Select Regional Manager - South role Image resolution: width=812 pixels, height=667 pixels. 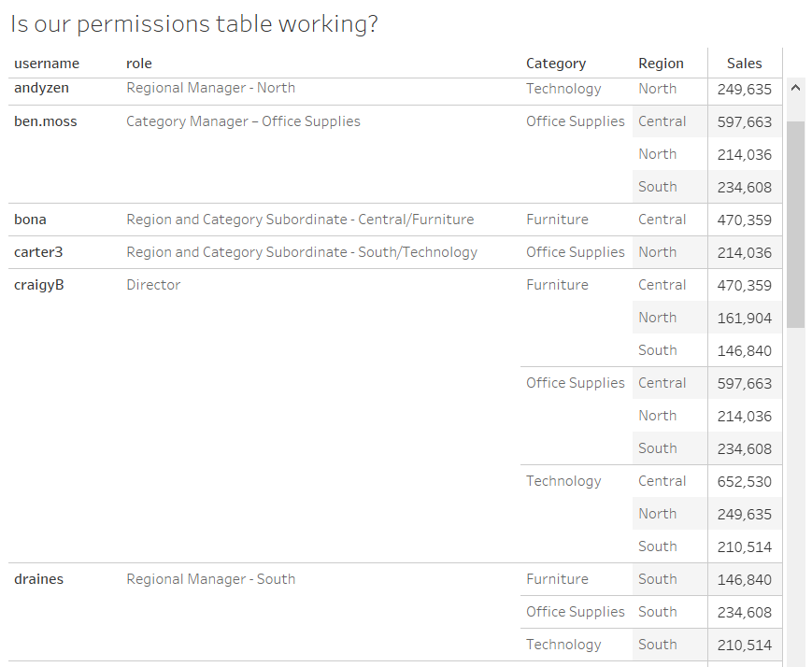pyautogui.click(x=211, y=579)
